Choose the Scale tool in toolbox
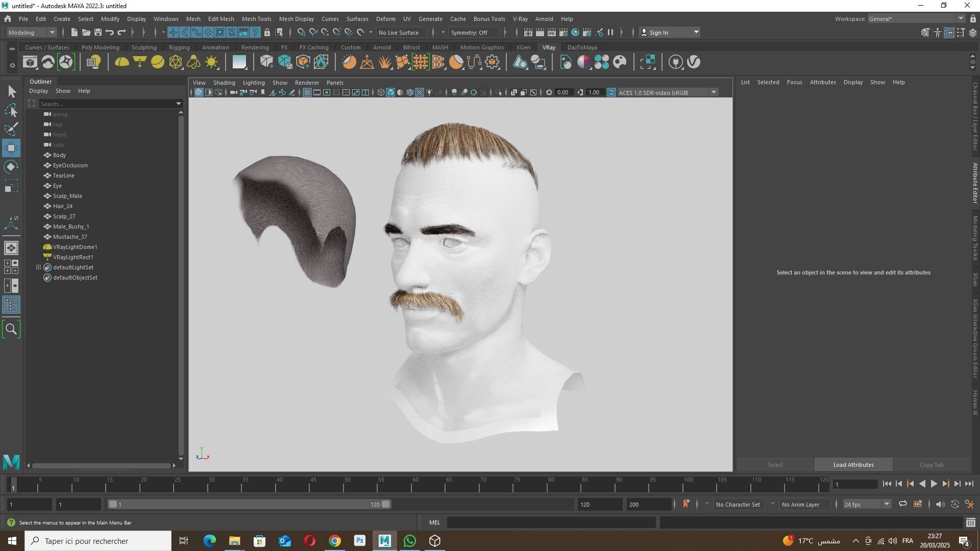 (x=11, y=186)
